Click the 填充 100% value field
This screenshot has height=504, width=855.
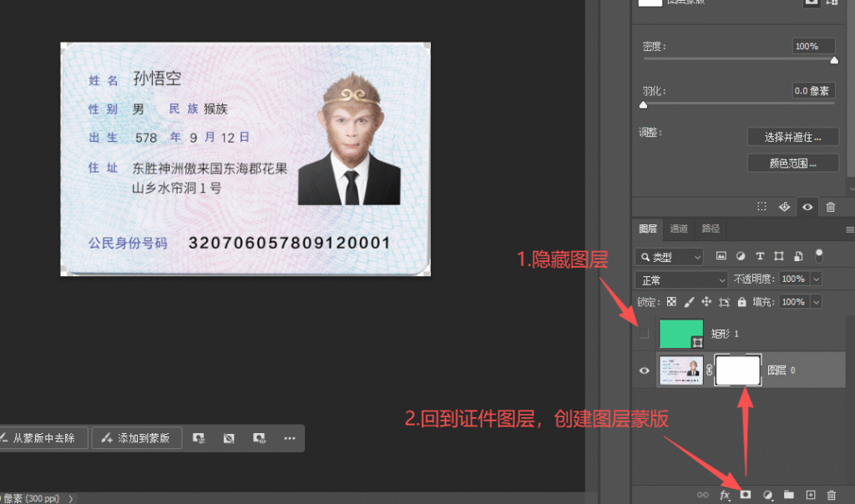point(795,302)
